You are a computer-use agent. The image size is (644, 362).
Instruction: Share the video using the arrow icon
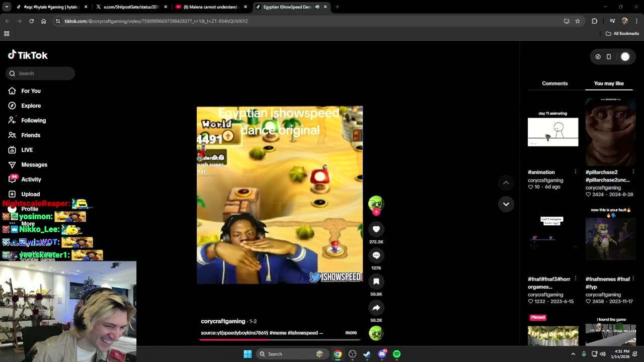(376, 308)
